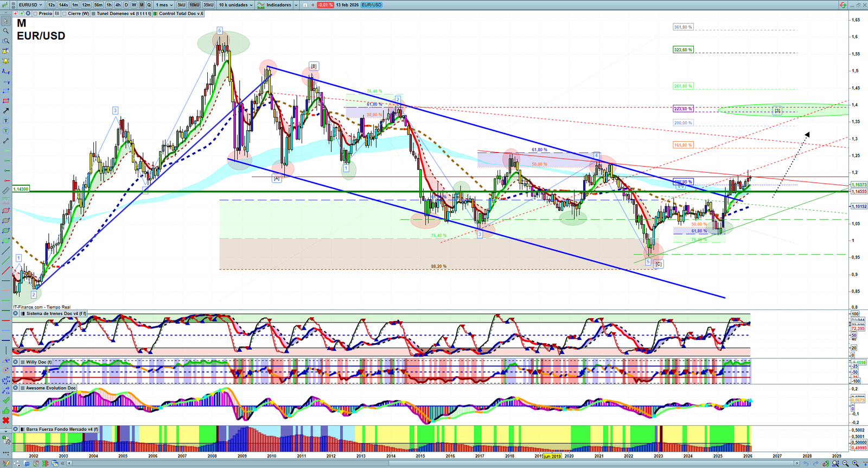Activate the green thumbs-up icon tool
The width and height of the screenshot is (868, 468).
[6, 410]
